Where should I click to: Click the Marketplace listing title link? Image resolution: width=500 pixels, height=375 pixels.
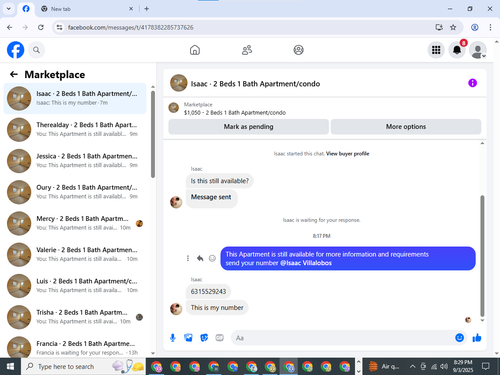click(x=235, y=113)
